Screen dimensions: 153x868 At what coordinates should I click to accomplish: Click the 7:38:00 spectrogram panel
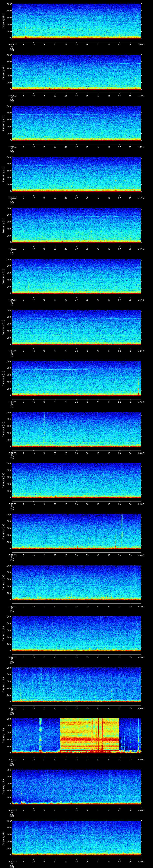tap(77, 480)
